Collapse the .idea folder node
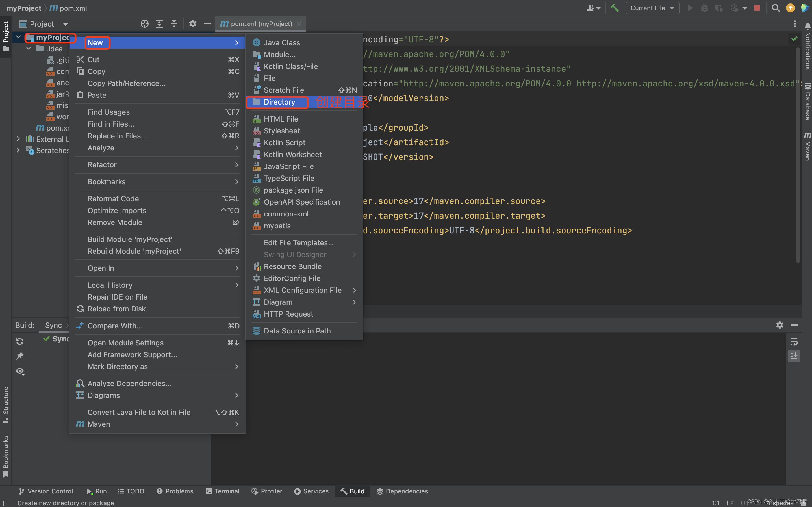The image size is (812, 507). coord(29,48)
